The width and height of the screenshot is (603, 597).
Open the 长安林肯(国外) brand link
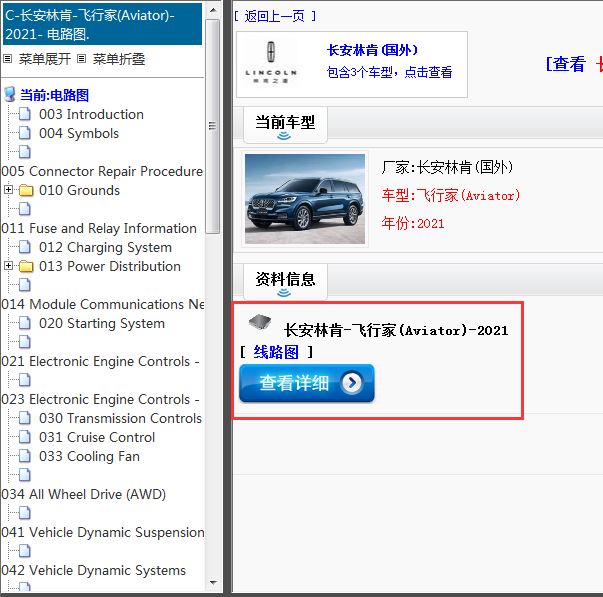[372, 50]
